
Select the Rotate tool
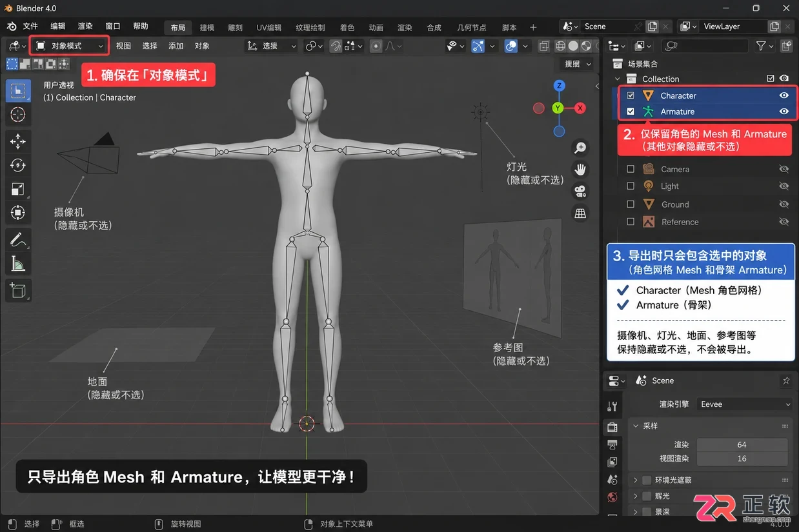[18, 165]
